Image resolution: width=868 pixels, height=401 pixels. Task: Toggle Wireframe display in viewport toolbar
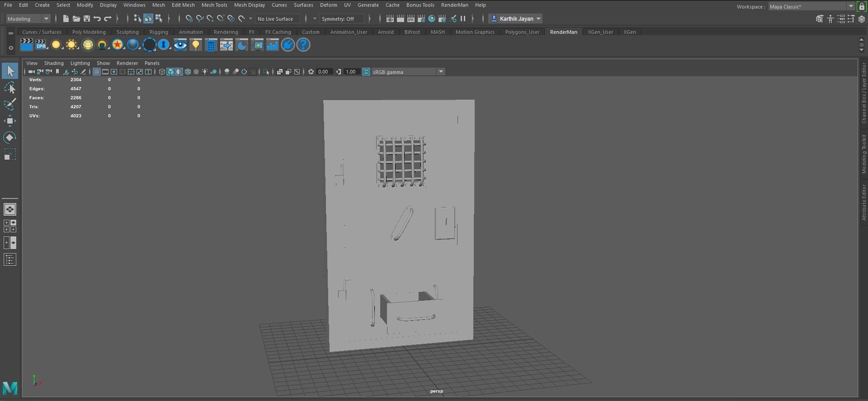pyautogui.click(x=162, y=72)
